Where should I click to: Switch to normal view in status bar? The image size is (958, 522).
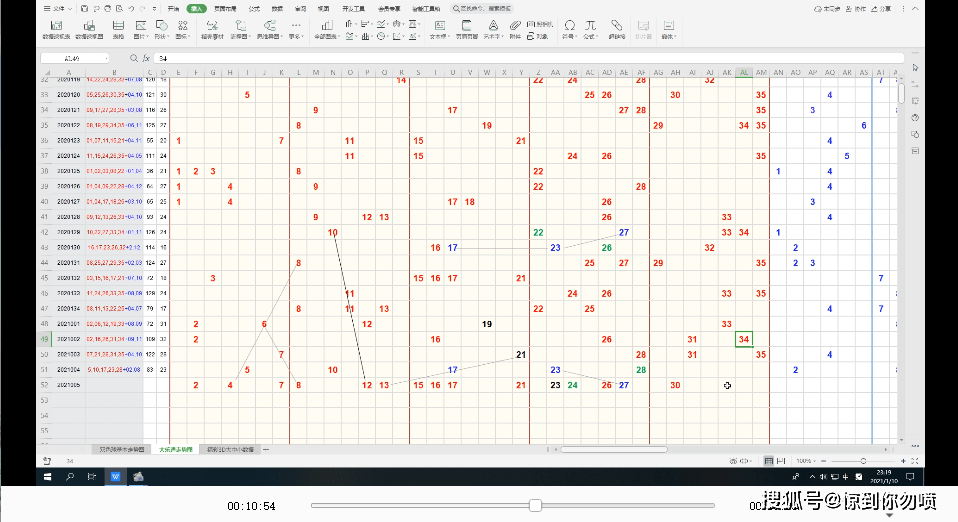point(769,461)
